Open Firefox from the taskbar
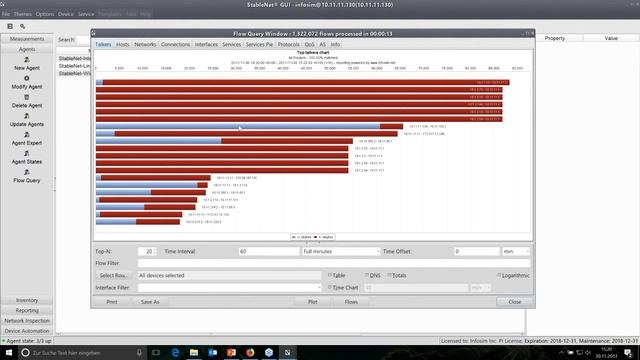 (250, 352)
